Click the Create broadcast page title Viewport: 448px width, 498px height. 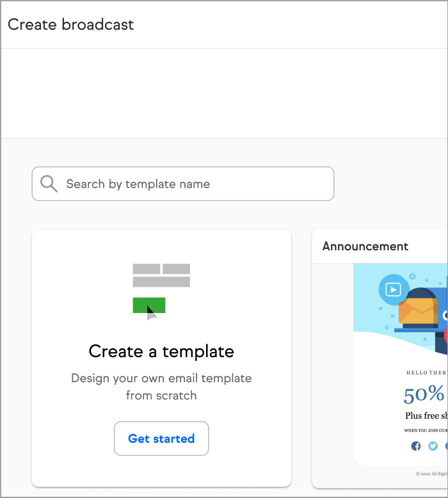71,24
